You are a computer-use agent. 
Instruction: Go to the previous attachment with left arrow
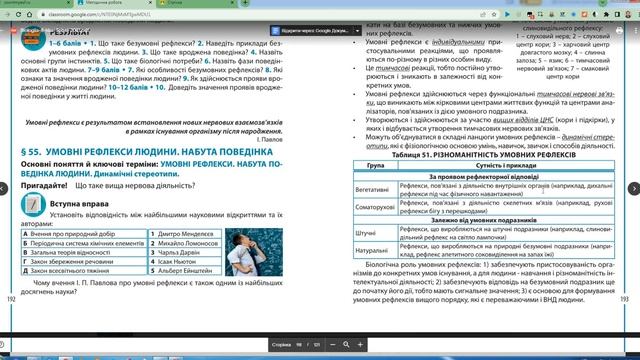[x=3, y=189]
